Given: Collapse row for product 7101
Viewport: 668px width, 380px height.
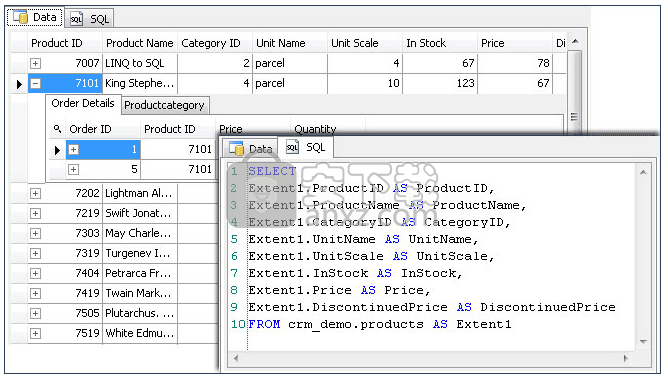Looking at the screenshot, I should point(35,83).
